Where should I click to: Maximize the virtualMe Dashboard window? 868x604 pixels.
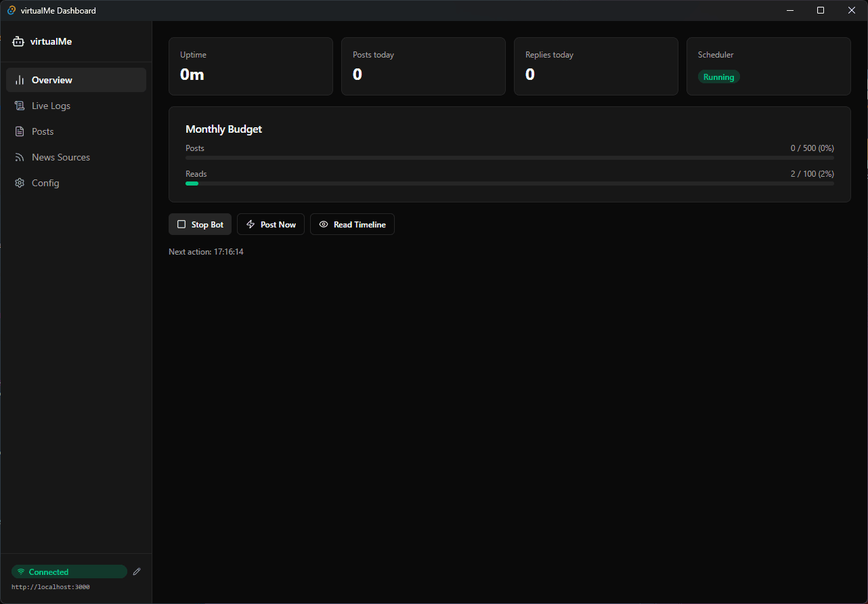click(821, 10)
